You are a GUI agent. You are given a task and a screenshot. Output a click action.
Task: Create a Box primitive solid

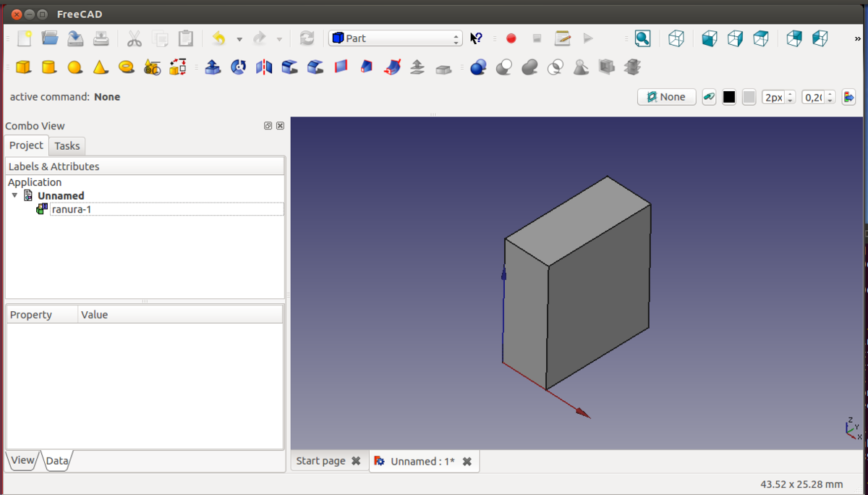23,67
